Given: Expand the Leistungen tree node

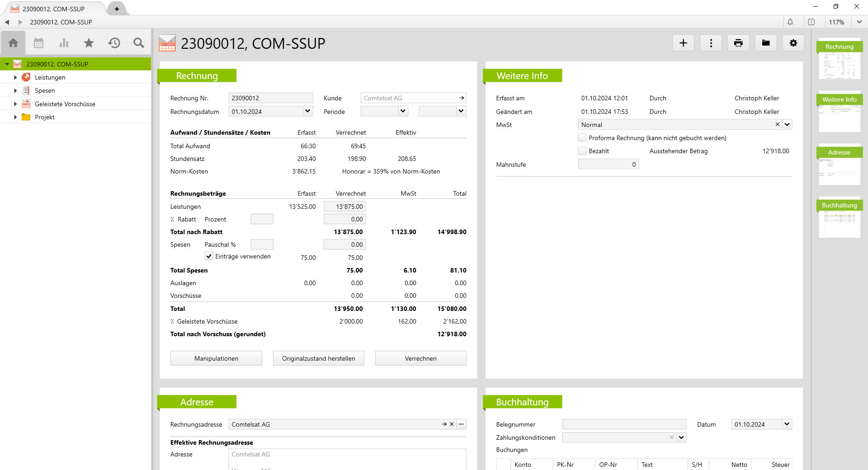Looking at the screenshot, I should point(15,77).
